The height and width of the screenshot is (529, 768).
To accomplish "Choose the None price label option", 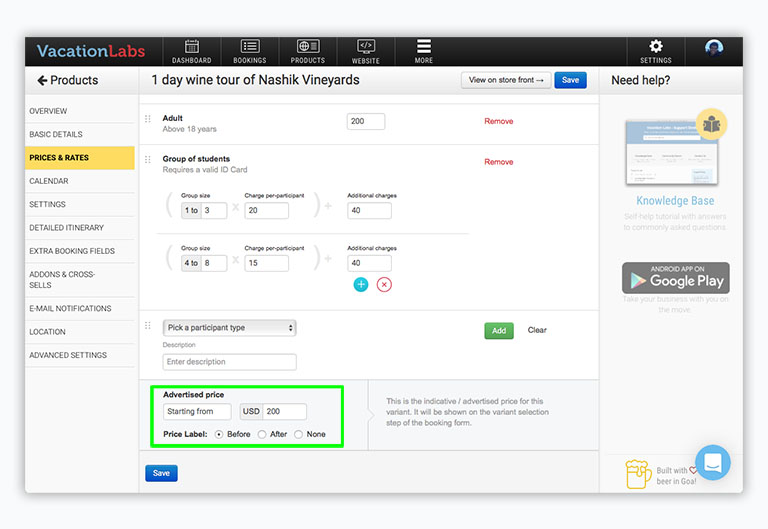I will [298, 434].
